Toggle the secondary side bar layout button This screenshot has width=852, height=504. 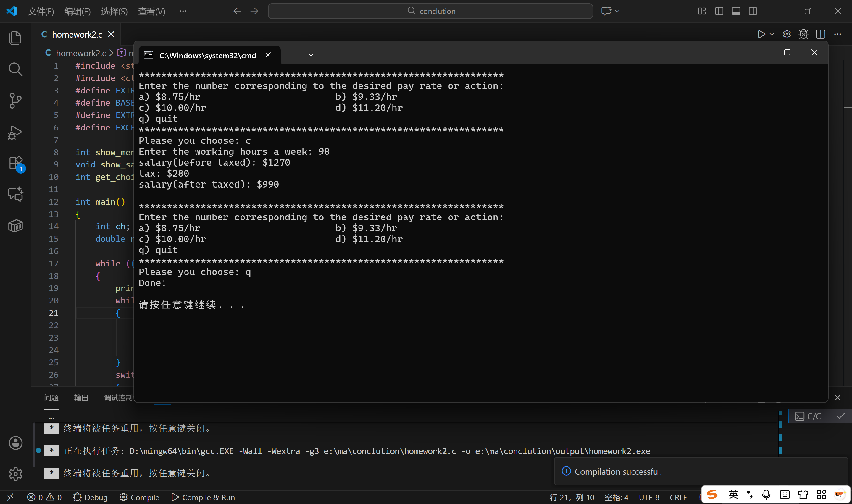(x=753, y=11)
